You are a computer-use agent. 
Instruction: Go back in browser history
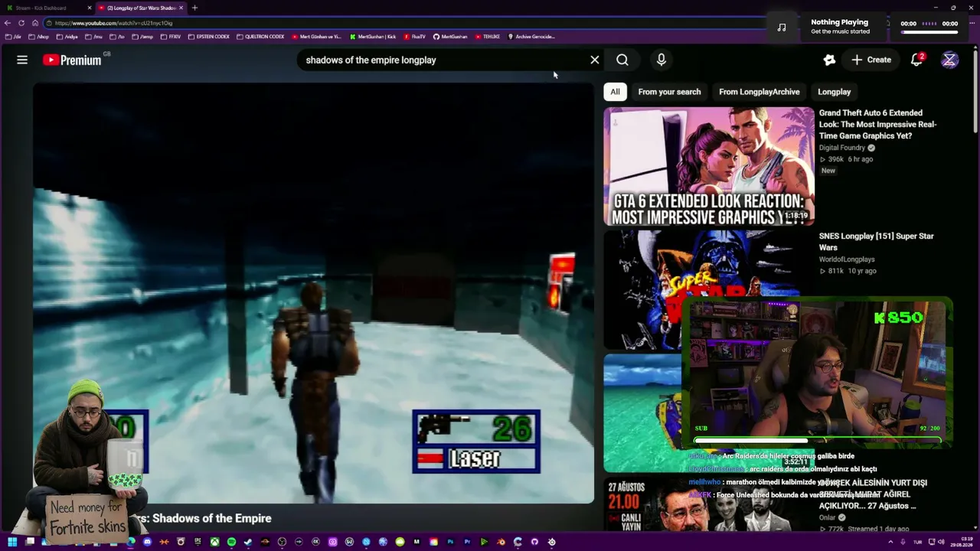click(8, 23)
